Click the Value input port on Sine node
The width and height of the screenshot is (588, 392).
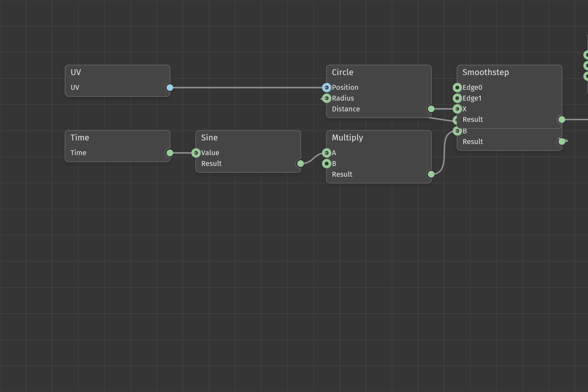coord(196,153)
